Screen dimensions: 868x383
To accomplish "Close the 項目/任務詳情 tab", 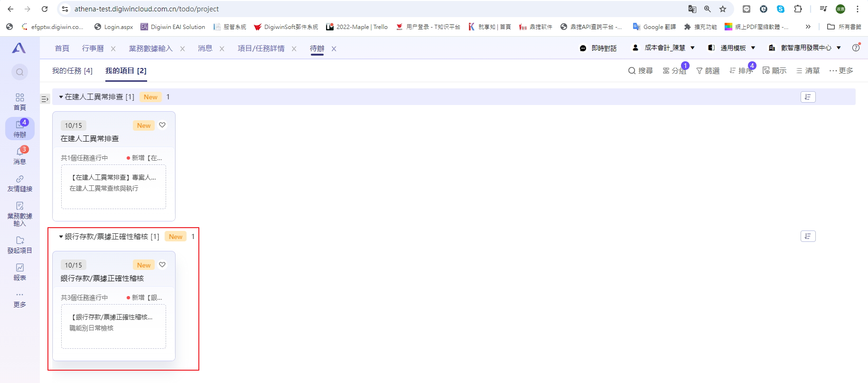I will click(294, 48).
